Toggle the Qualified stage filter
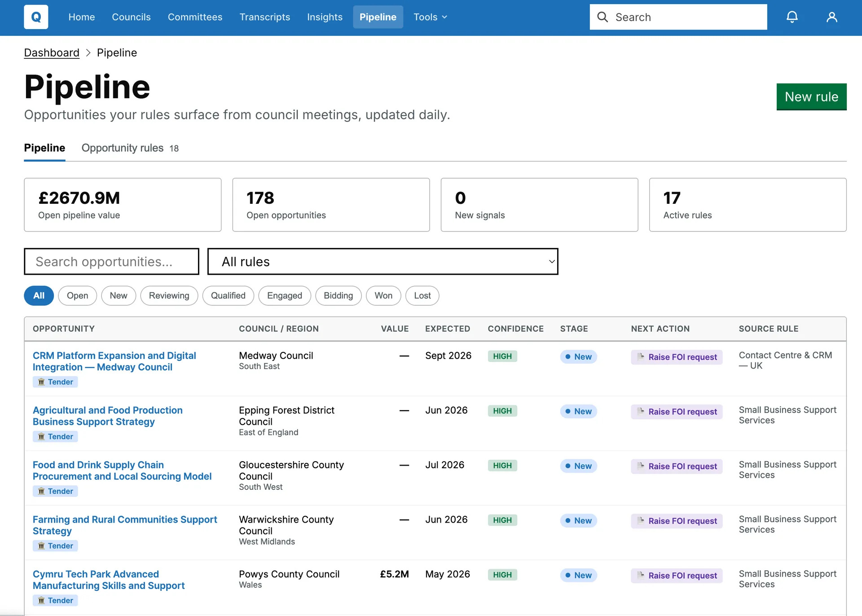Viewport: 862px width, 616px height. point(228,296)
